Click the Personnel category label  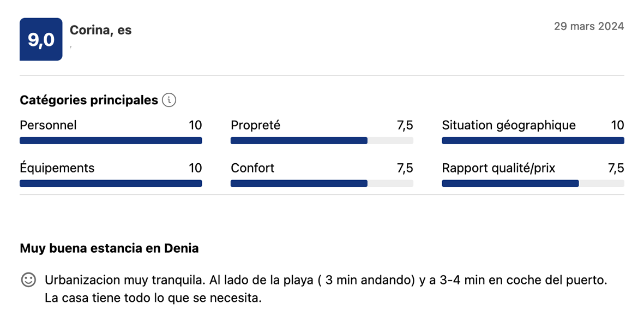[x=48, y=126]
